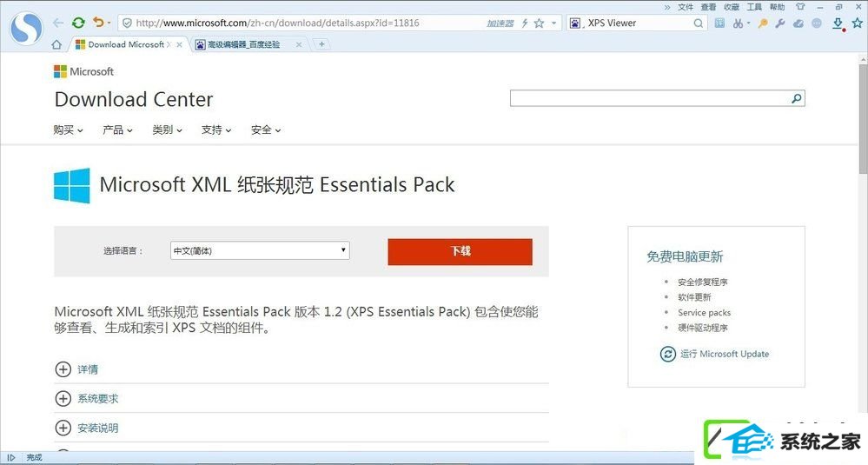Image resolution: width=868 pixels, height=465 pixels.
Task: Open the downloads manager arrow icon
Action: point(838,23)
